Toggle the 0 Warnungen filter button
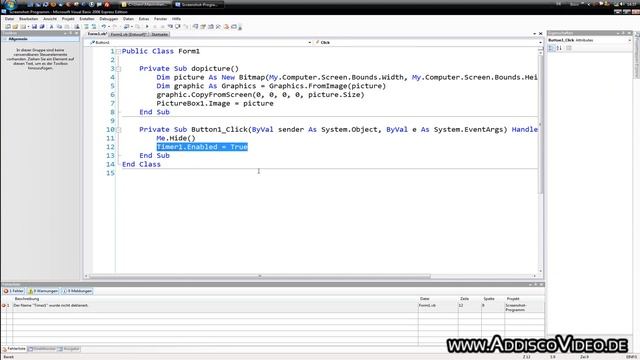This screenshot has height=360, width=640. pos(43,291)
